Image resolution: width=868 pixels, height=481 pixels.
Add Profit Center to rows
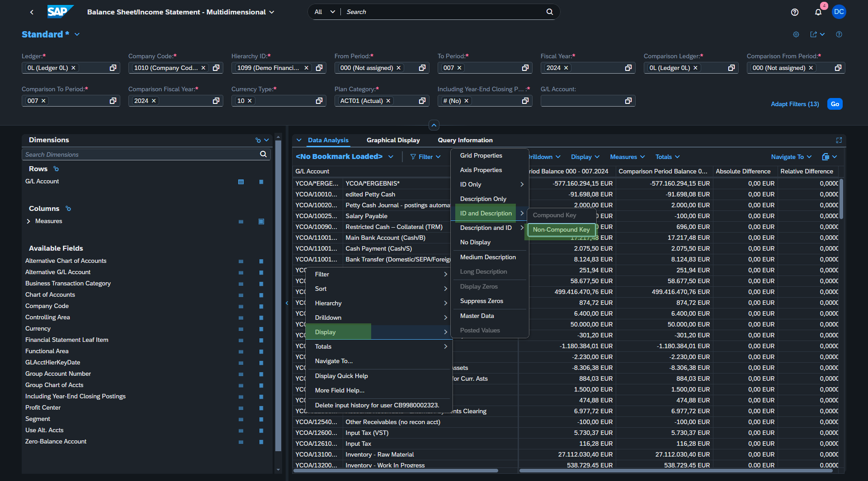[x=241, y=408]
